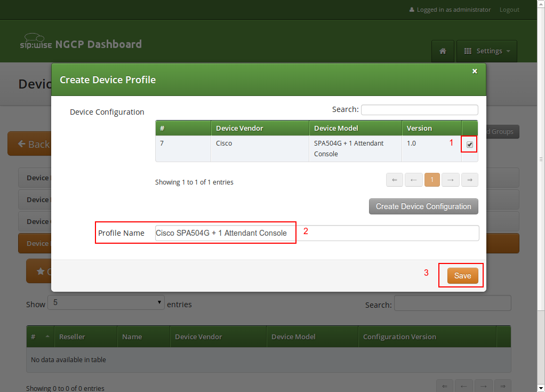Click the Logout link
The width and height of the screenshot is (545, 392).
click(x=509, y=10)
